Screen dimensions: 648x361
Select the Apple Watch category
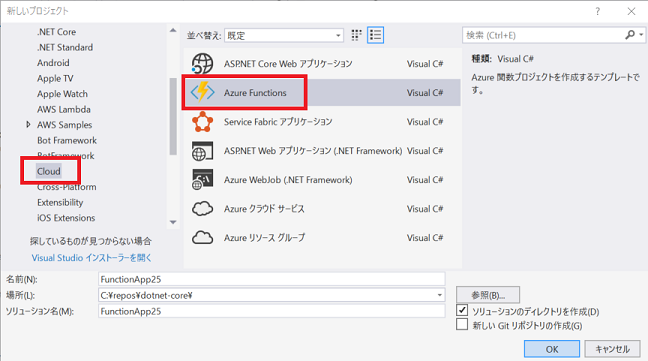point(62,94)
